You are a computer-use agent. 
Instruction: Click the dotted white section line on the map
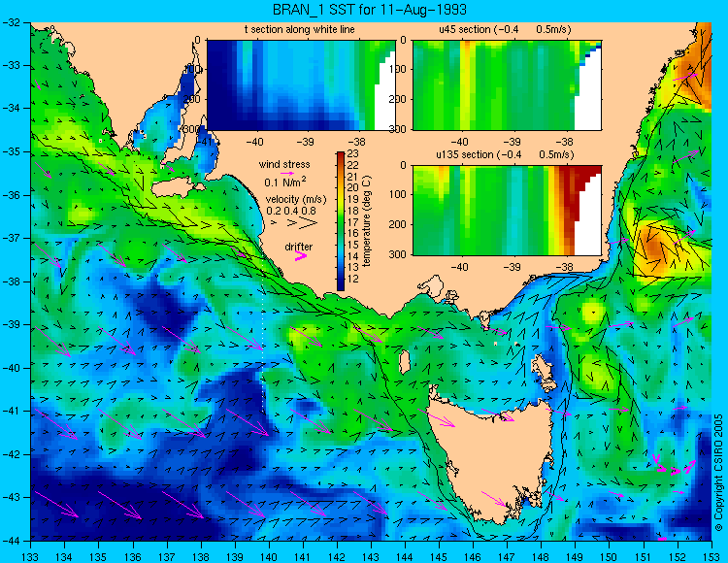click(263, 332)
